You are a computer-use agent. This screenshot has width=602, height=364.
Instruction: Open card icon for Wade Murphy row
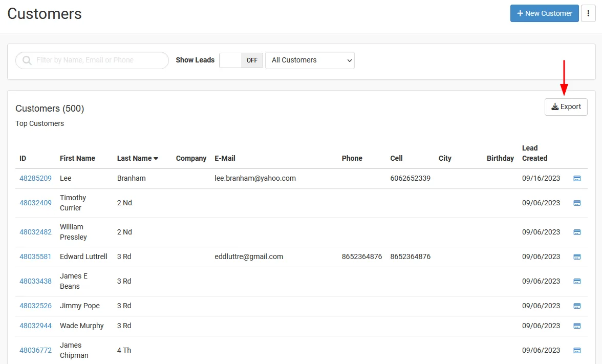[576, 326]
